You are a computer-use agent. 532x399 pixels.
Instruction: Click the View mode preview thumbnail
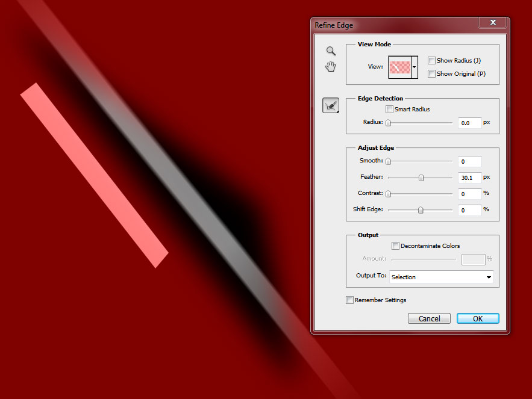[399, 67]
